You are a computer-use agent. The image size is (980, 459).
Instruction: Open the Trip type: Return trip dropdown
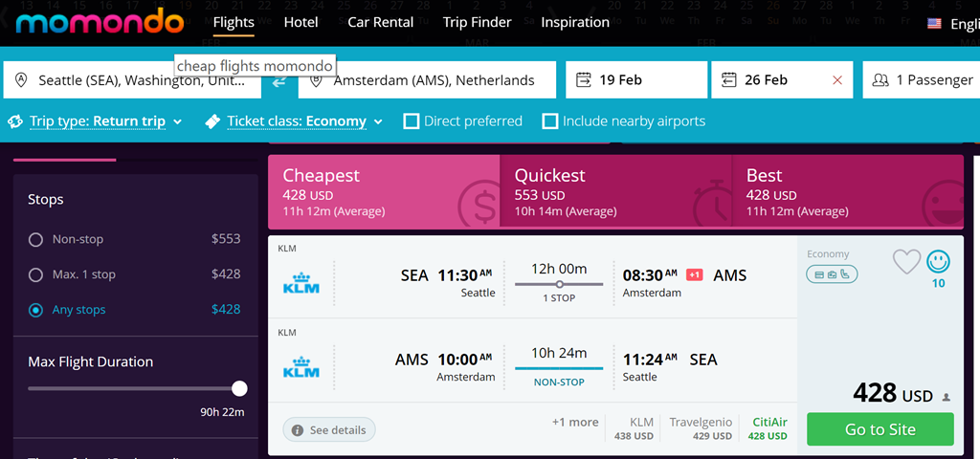pos(98,121)
